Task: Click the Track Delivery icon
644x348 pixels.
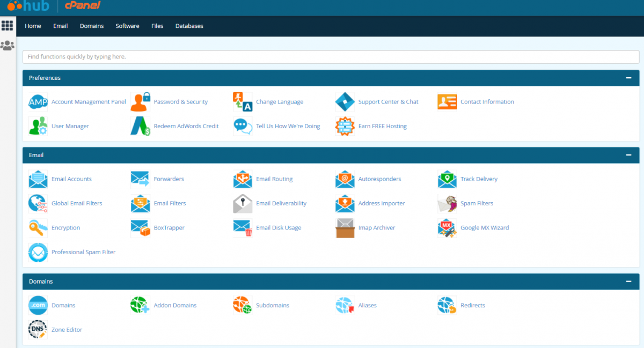Action: click(447, 179)
